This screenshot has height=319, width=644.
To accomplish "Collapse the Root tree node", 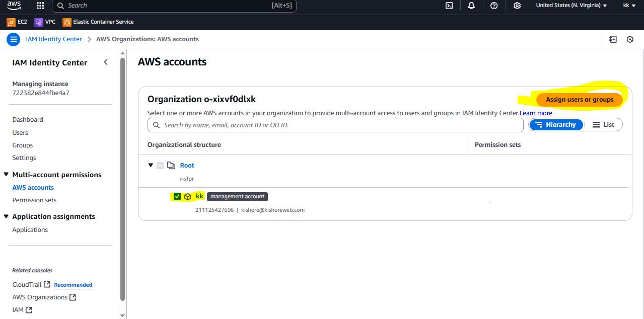I will pyautogui.click(x=151, y=166).
